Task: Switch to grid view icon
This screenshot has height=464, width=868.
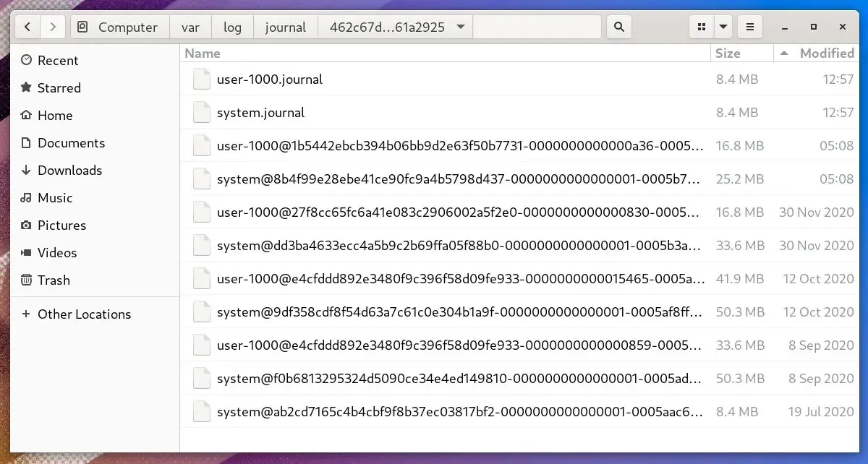Action: click(701, 27)
